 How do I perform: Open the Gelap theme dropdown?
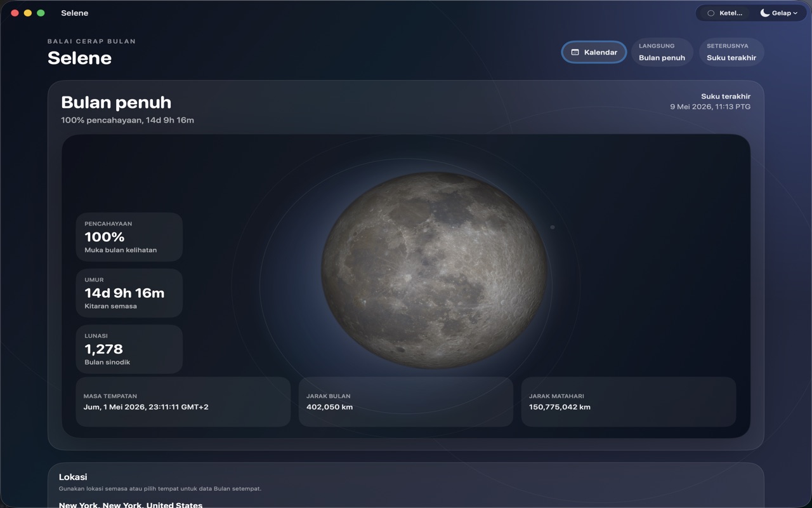[x=778, y=13]
